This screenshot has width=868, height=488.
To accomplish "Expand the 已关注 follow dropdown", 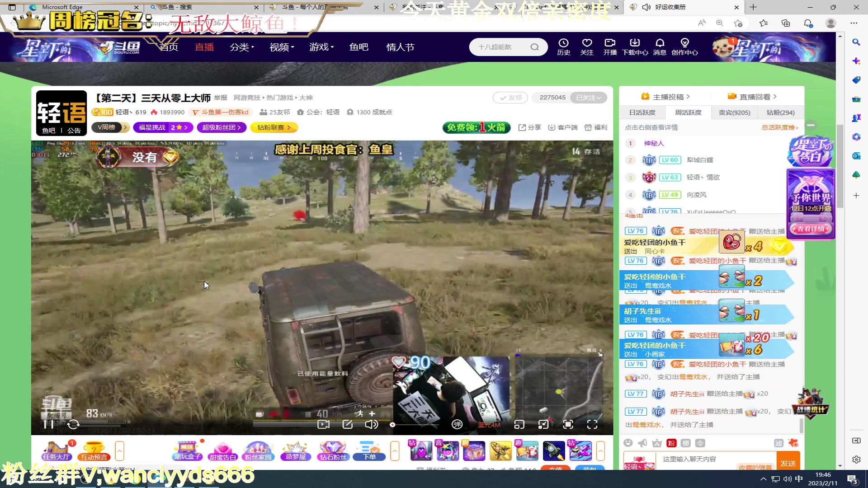I will tap(588, 98).
